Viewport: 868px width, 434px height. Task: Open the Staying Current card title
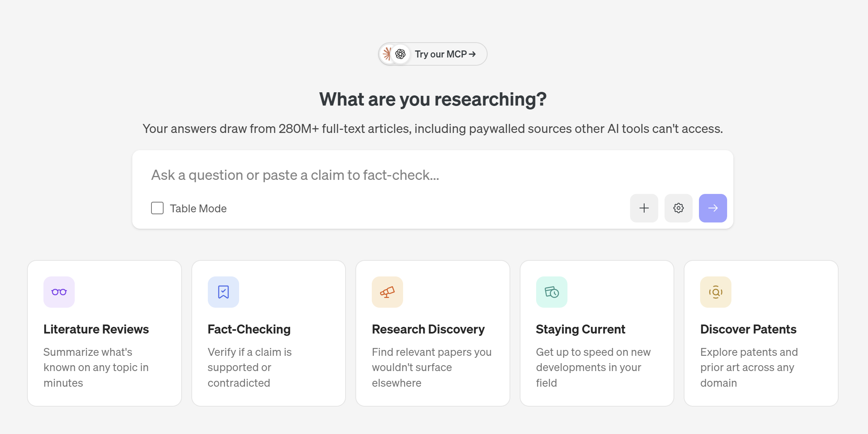tap(580, 329)
